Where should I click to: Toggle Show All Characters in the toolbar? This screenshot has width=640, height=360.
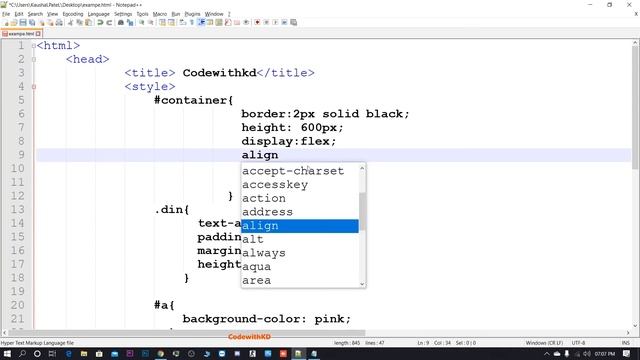[192, 22]
